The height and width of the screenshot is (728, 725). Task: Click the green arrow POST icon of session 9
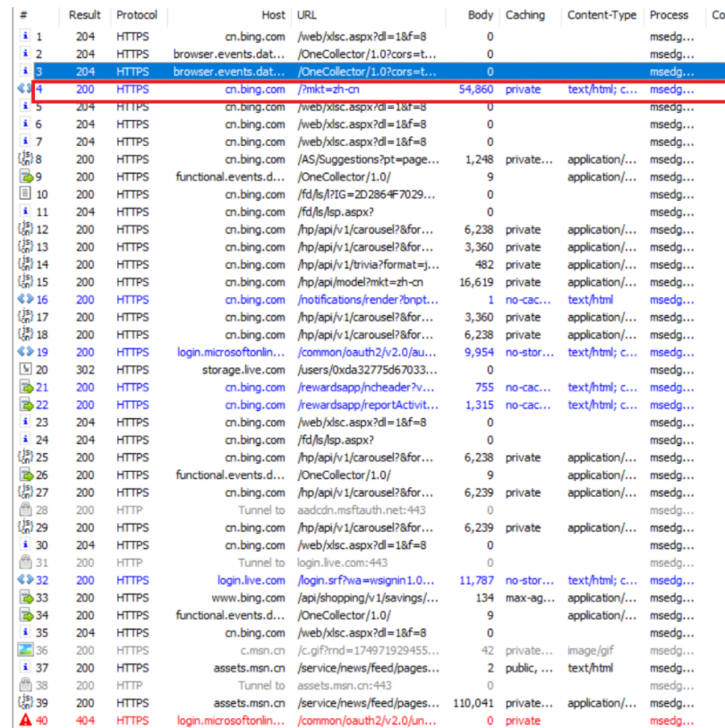pos(26,176)
